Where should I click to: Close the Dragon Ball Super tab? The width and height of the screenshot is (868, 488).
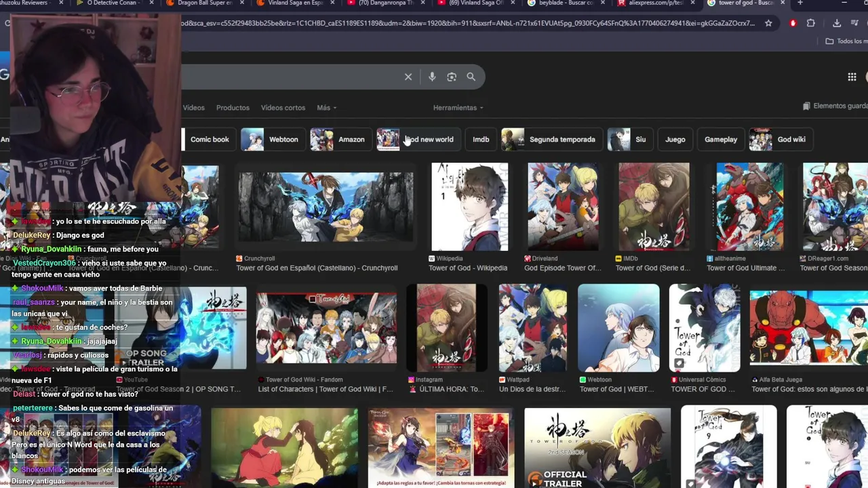tap(241, 3)
